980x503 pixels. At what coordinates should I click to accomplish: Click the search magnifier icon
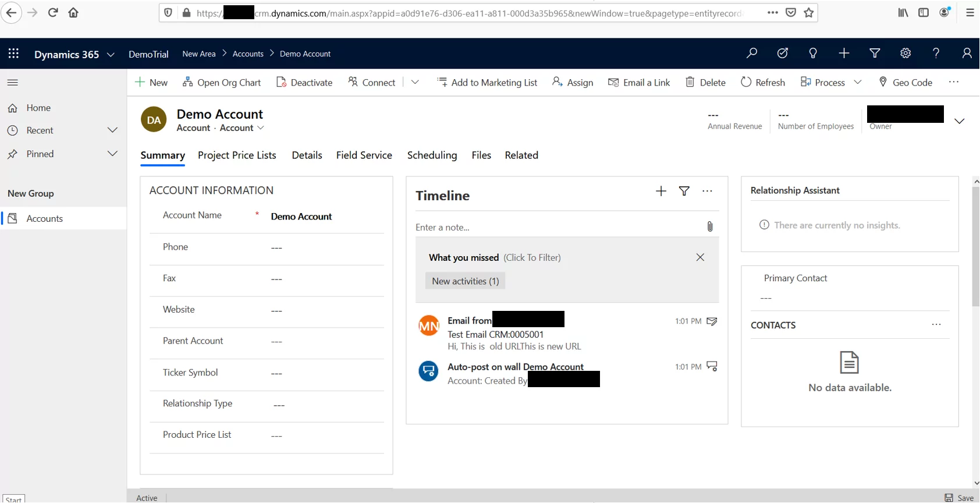752,53
